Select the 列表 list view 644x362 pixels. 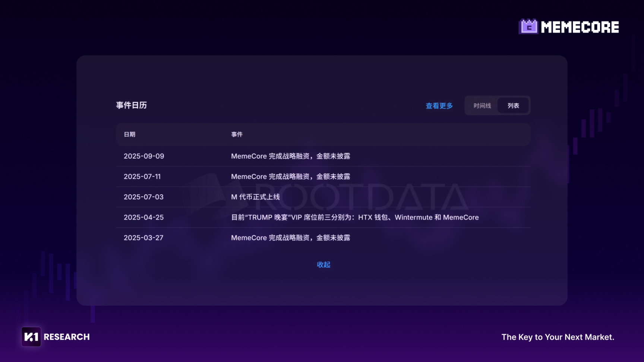coord(513,106)
